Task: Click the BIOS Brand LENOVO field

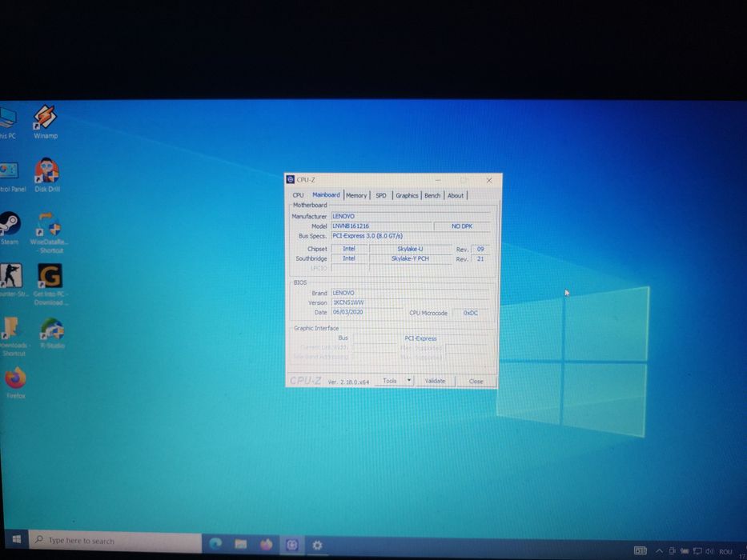Action: (410, 293)
